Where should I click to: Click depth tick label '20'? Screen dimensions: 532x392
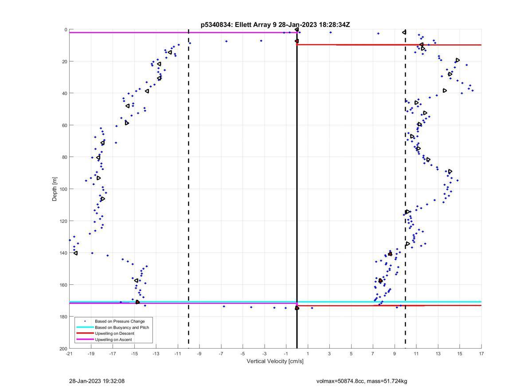pos(65,62)
